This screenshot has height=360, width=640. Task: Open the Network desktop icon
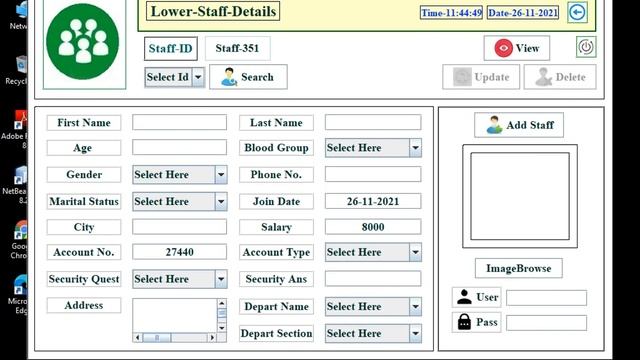pos(19,15)
